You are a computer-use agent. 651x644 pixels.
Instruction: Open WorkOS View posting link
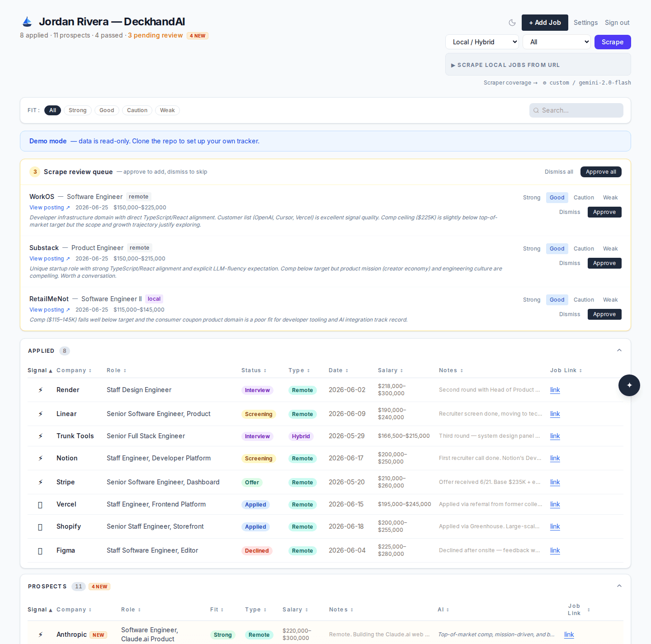(50, 208)
